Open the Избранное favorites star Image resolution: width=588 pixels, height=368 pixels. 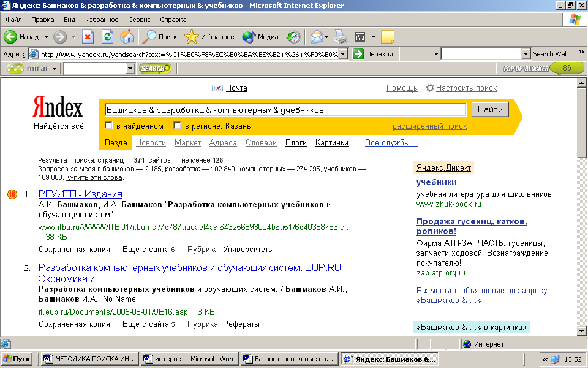point(209,37)
